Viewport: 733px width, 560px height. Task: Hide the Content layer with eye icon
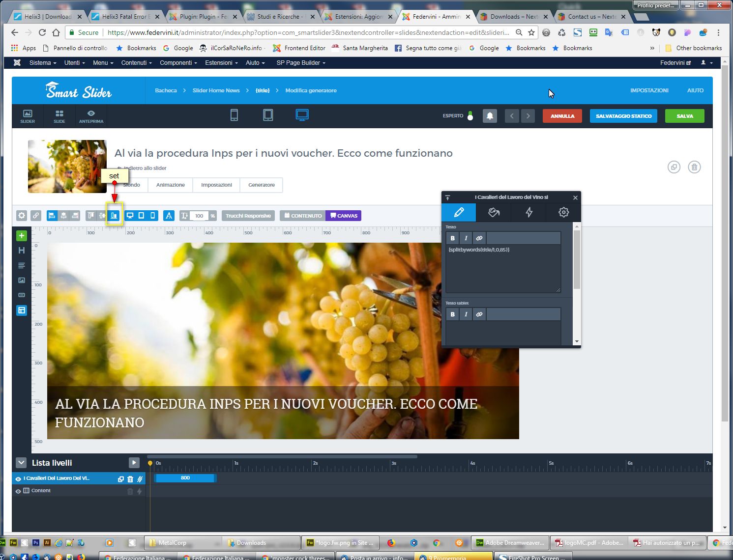tap(18, 491)
